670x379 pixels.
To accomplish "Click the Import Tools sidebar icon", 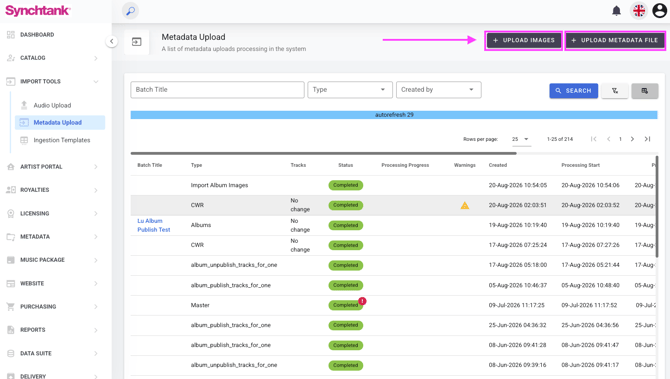I will 11,81.
